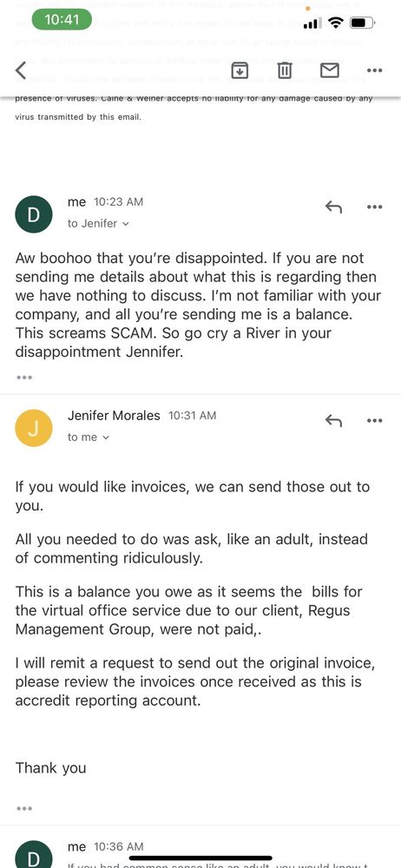Open more options for the 10:23 AM message
The image size is (401, 868).
click(375, 207)
